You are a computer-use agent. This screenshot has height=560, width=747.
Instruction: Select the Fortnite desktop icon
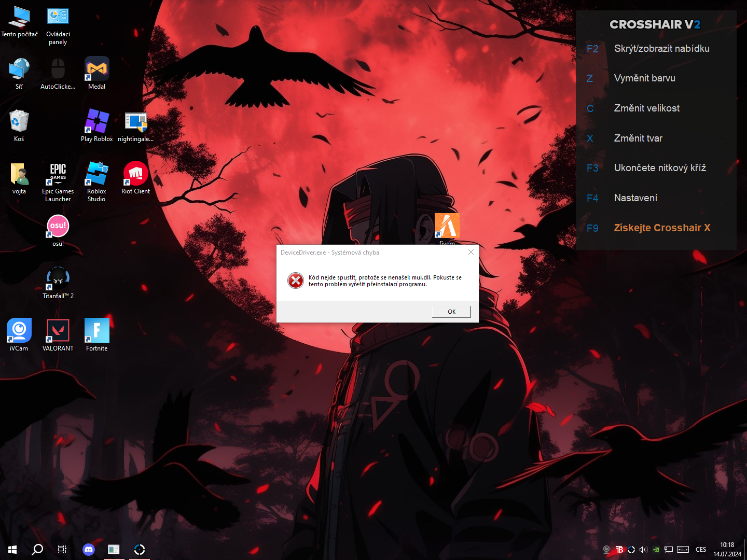pyautogui.click(x=97, y=335)
